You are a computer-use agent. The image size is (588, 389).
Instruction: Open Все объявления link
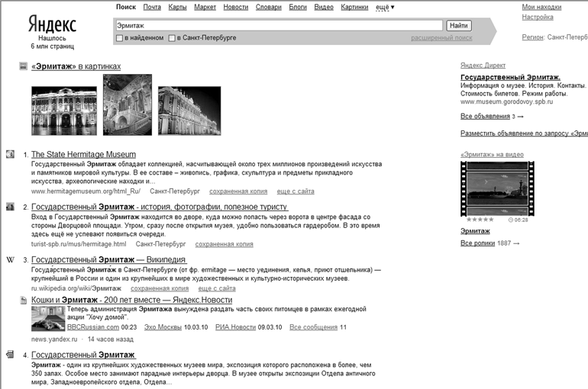click(485, 116)
